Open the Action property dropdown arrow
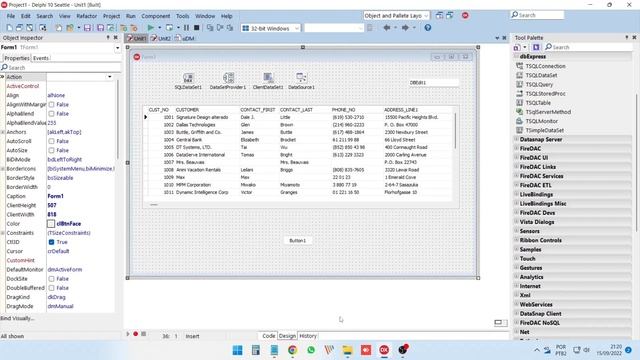Screen dimensions: 640x360 [x=109, y=77]
